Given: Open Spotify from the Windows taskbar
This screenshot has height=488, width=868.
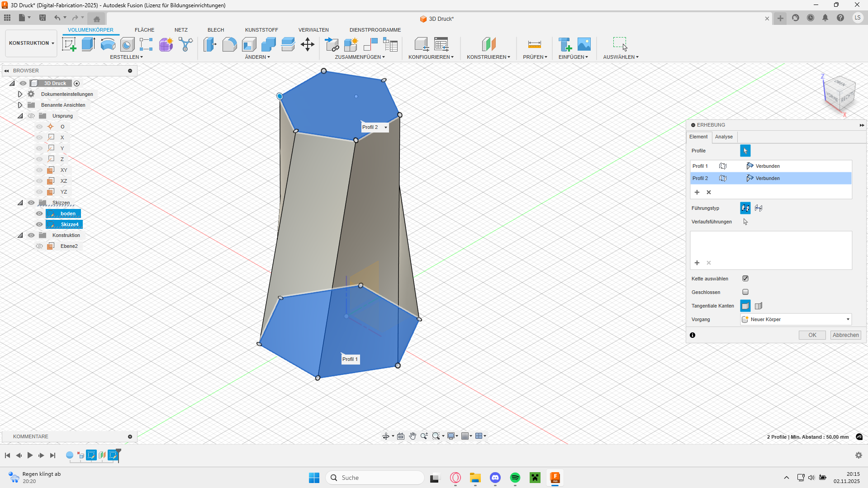Looking at the screenshot, I should 515,478.
